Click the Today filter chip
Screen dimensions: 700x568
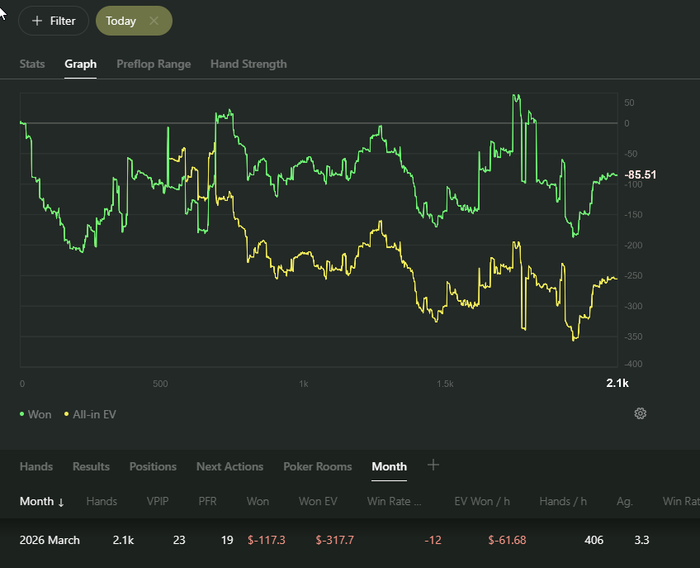(121, 21)
